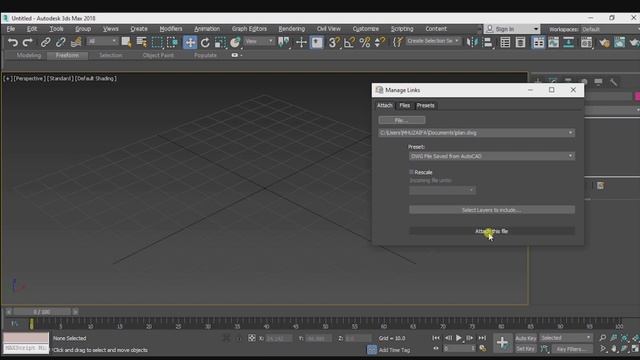The width and height of the screenshot is (640, 360).
Task: Select the Modeling ribbon tab
Action: (29, 55)
